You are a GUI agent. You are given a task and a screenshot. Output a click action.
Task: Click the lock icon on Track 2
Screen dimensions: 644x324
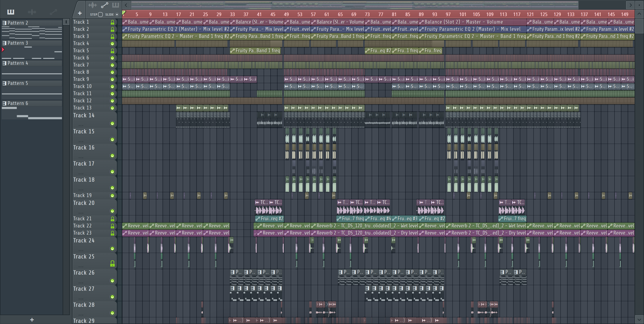pyautogui.click(x=112, y=29)
